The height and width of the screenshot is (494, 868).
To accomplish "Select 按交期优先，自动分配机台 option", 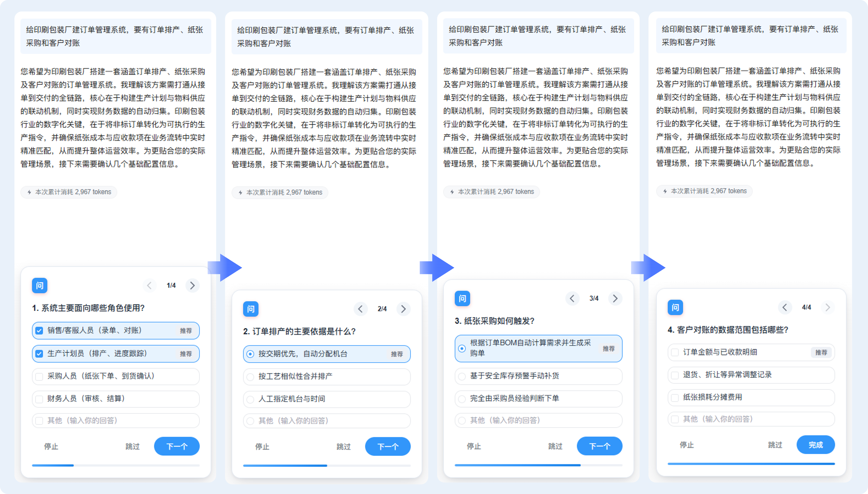I will (x=327, y=354).
